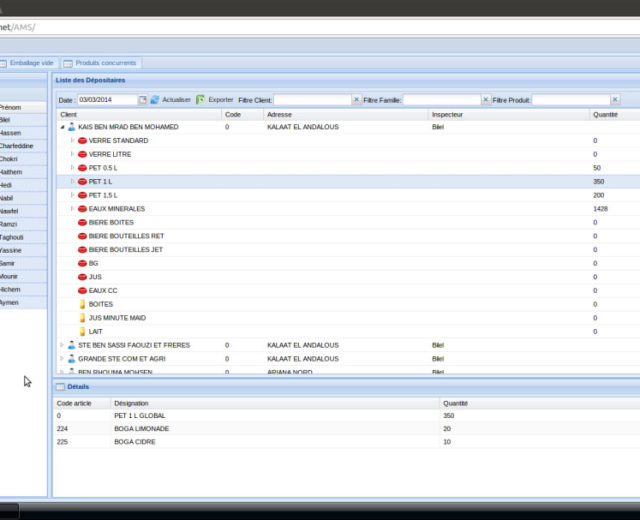Click the Exporter spreadsheet icon

pos(201,100)
